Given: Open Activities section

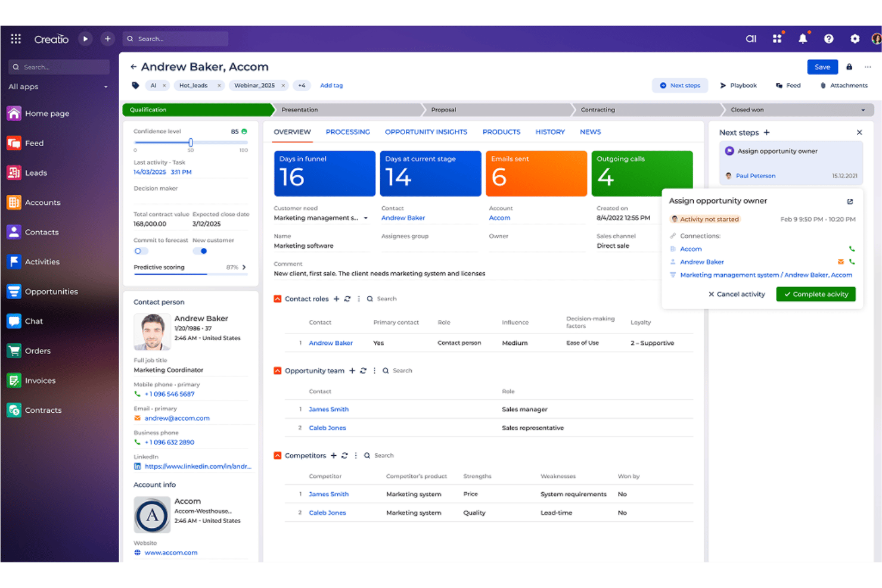Looking at the screenshot, I should point(34,262).
